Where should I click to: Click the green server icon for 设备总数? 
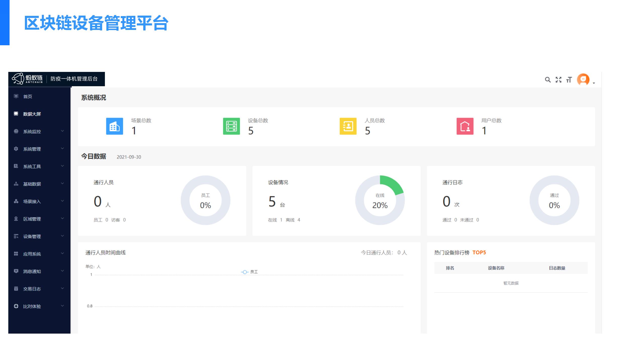pos(231,126)
